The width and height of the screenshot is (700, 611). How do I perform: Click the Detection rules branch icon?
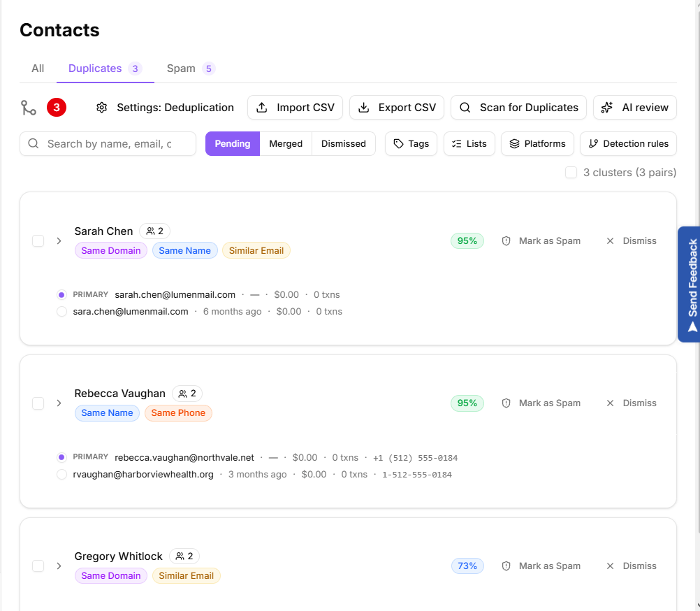pyautogui.click(x=593, y=144)
